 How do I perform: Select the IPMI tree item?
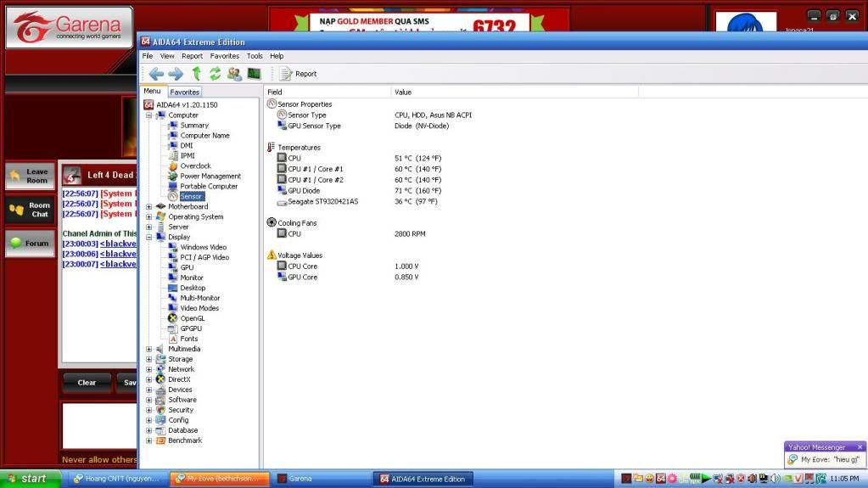(x=188, y=155)
